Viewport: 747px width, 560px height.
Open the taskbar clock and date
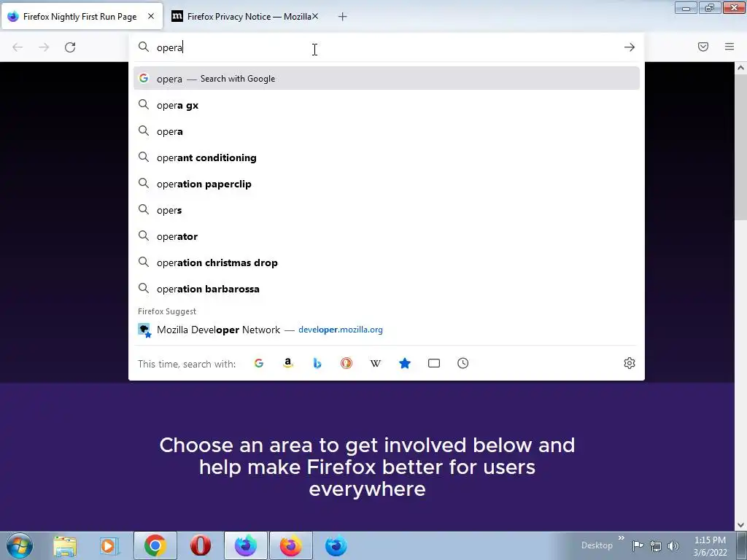coord(710,546)
